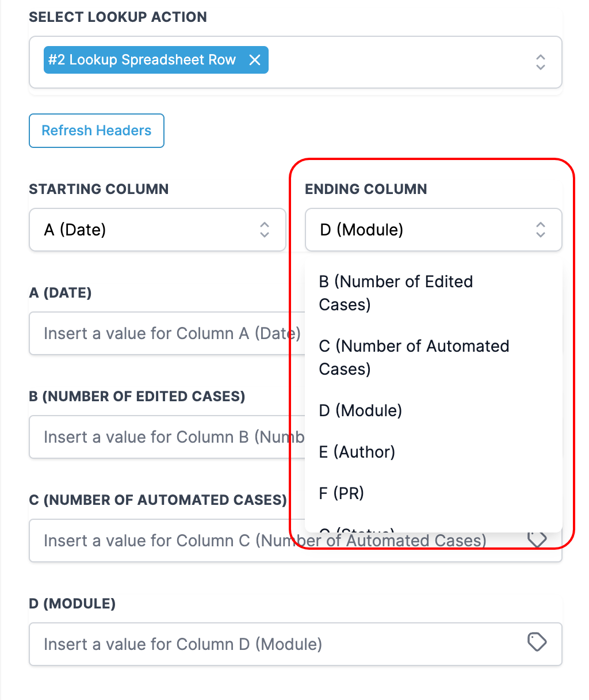Click the #2 Lookup Spreadsheet Row tag label

coord(142,60)
